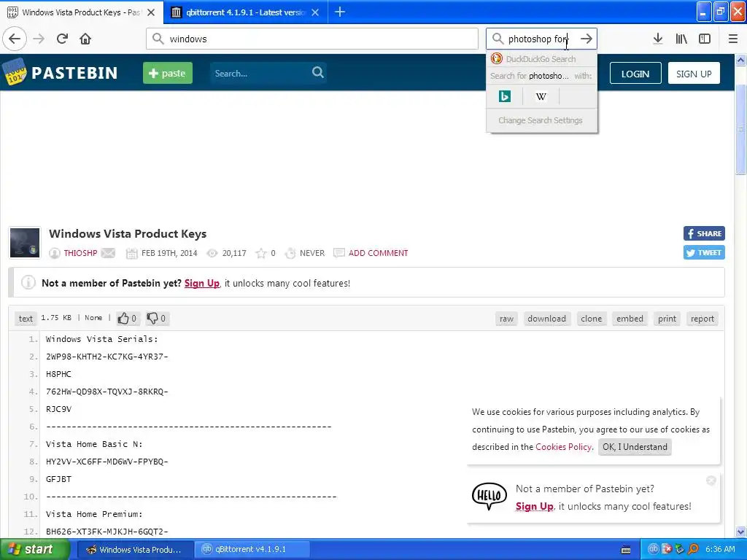747x560 pixels.
Task: Switch to the qbittorrent 4.1.9.1 tab
Action: tap(245, 12)
